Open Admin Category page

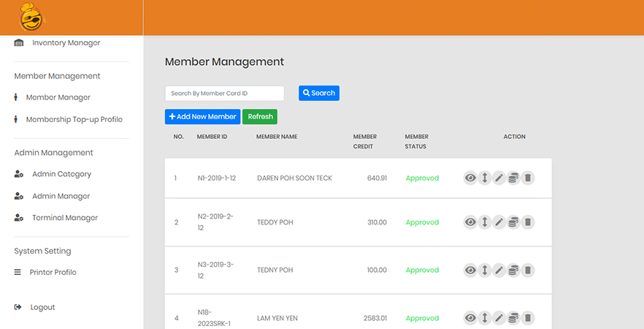pos(61,174)
